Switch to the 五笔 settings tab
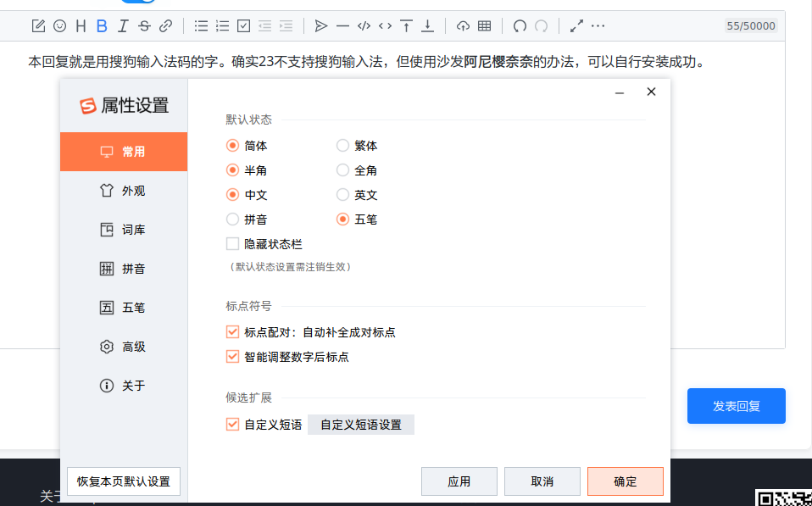812x506 pixels. click(123, 307)
